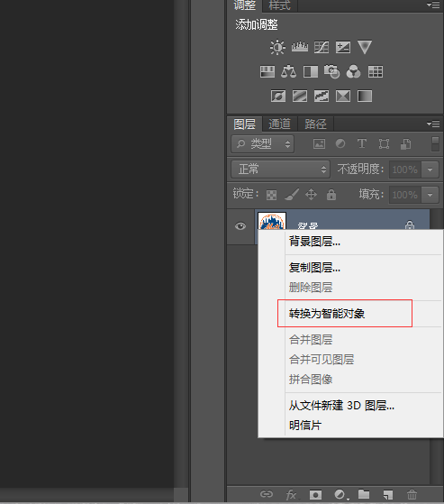Add a Photo Filter adjustment
This screenshot has width=444, height=504.
tap(331, 71)
